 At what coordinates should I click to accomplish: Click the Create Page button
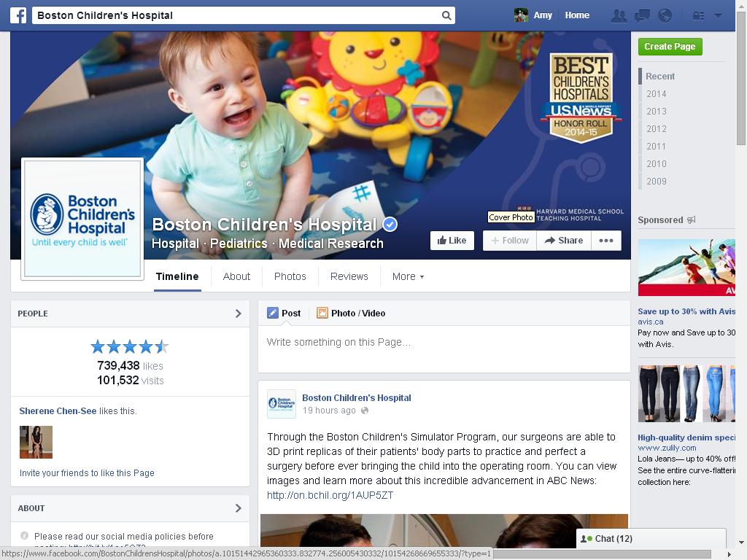pos(670,47)
